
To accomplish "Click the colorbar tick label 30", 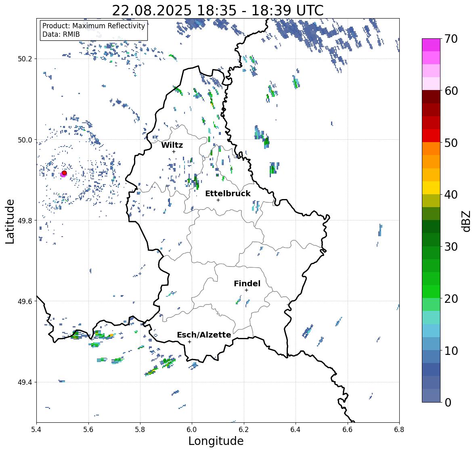I will coord(451,247).
